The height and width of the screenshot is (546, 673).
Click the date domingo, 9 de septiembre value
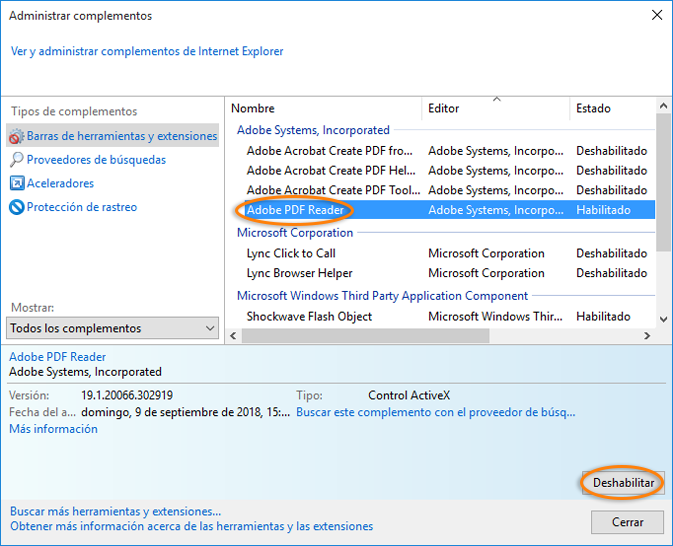tap(185, 412)
